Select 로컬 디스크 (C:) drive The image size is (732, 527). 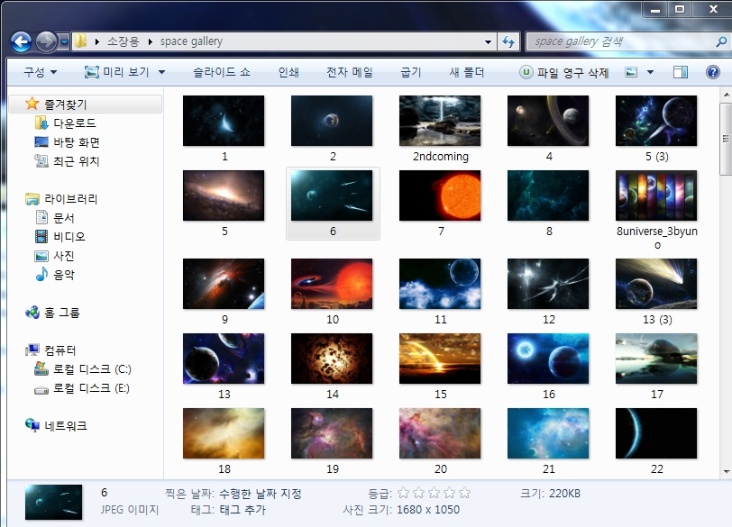(x=91, y=369)
